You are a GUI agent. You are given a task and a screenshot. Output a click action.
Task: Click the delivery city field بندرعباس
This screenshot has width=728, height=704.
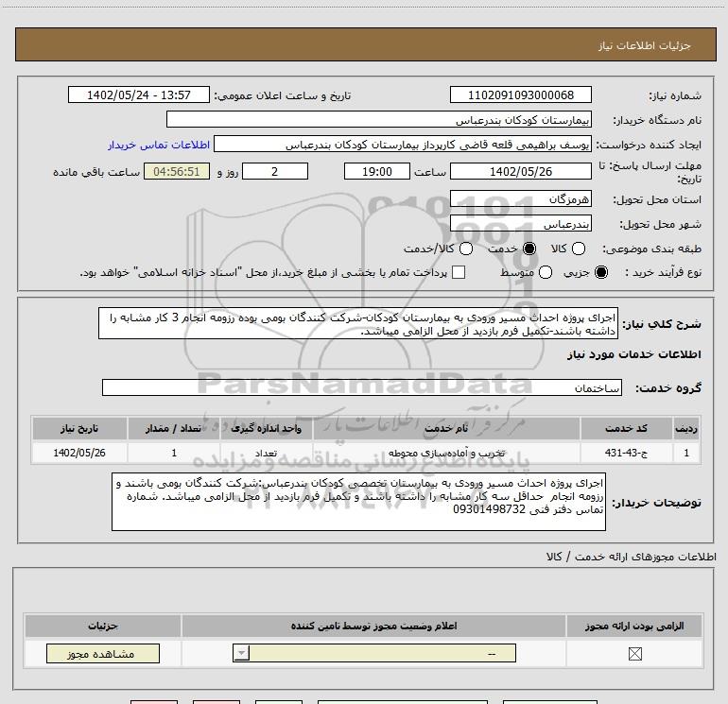pos(520,224)
